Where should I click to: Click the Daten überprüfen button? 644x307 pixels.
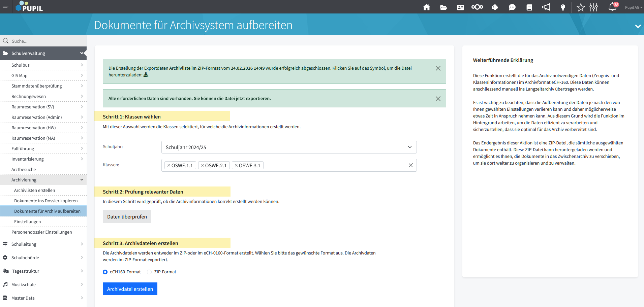(127, 216)
